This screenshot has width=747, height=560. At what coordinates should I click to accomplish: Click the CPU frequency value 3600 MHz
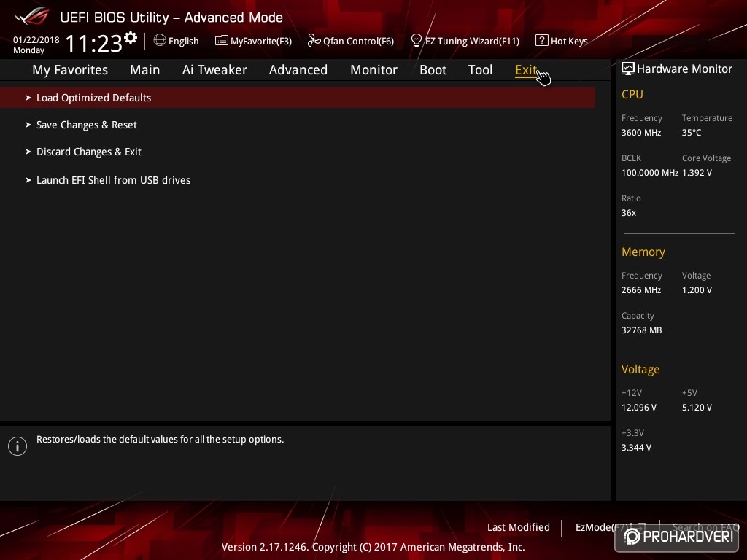[640, 133]
